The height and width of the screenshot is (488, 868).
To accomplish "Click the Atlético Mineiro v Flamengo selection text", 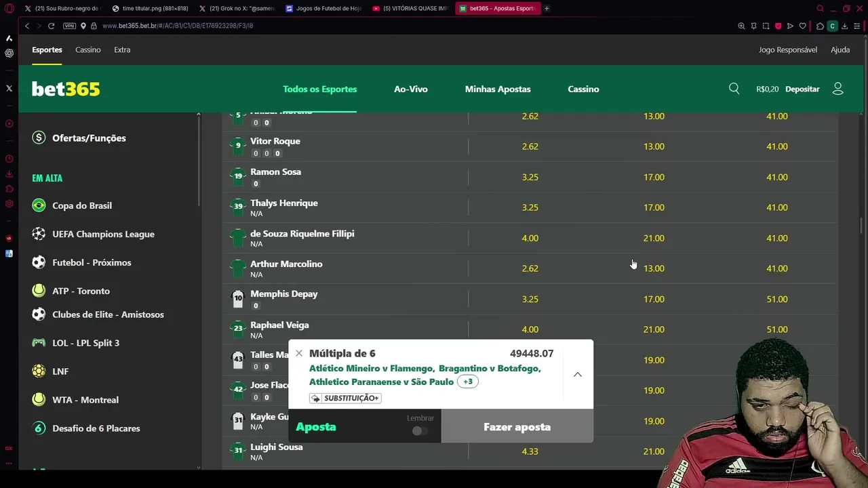I will (370, 368).
